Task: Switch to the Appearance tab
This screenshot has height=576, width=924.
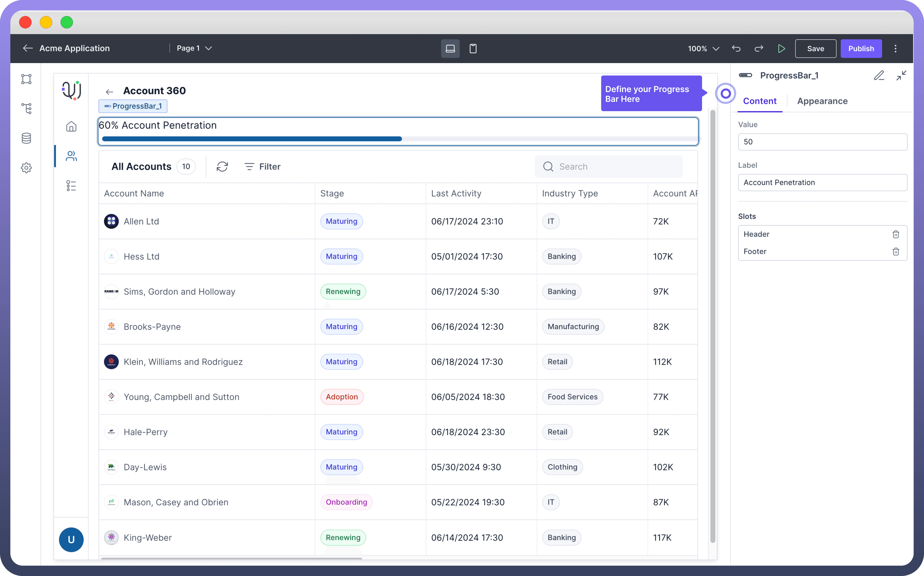Action: [822, 101]
